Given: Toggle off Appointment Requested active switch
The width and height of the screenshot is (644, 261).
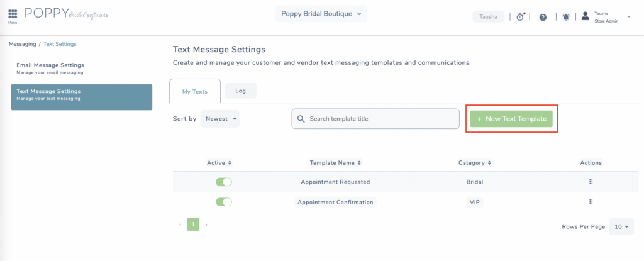Looking at the screenshot, I should tap(224, 182).
